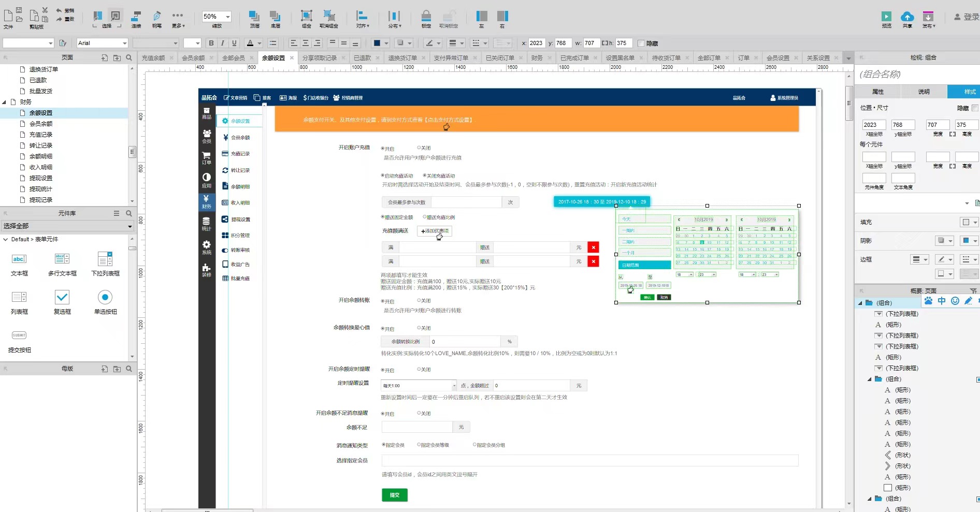
Task: Click the green 提交 button
Action: pyautogui.click(x=395, y=495)
